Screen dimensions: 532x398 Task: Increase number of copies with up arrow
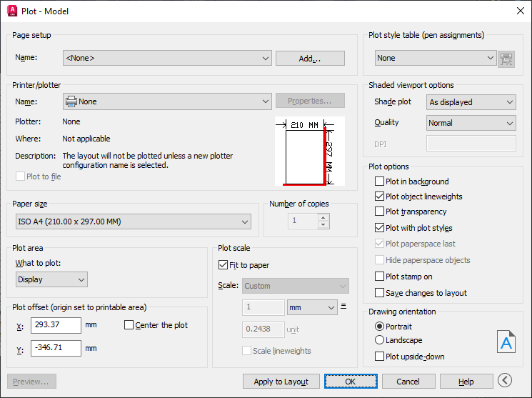(323, 218)
